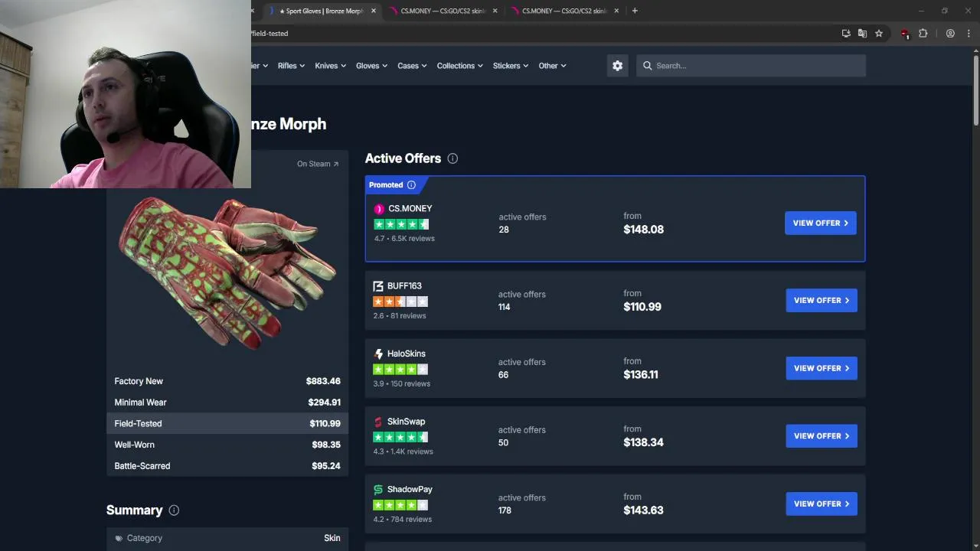980x551 pixels.
Task: Click the $148.08 CS.MONEY price
Action: (643, 230)
